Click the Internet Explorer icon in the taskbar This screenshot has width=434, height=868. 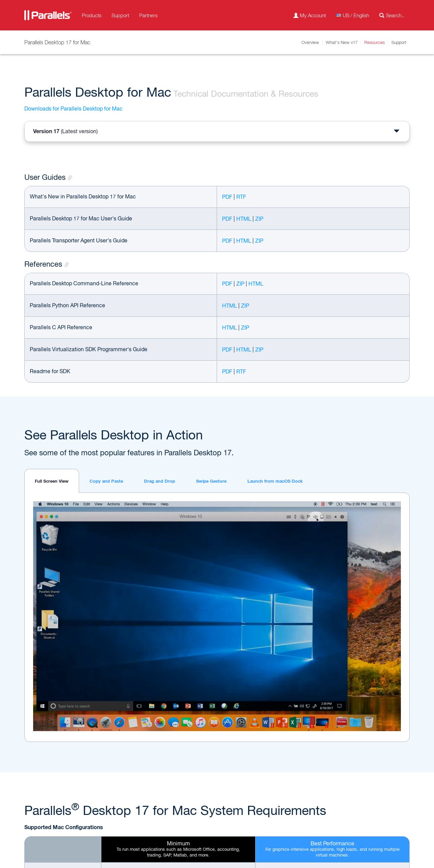tap(237, 706)
